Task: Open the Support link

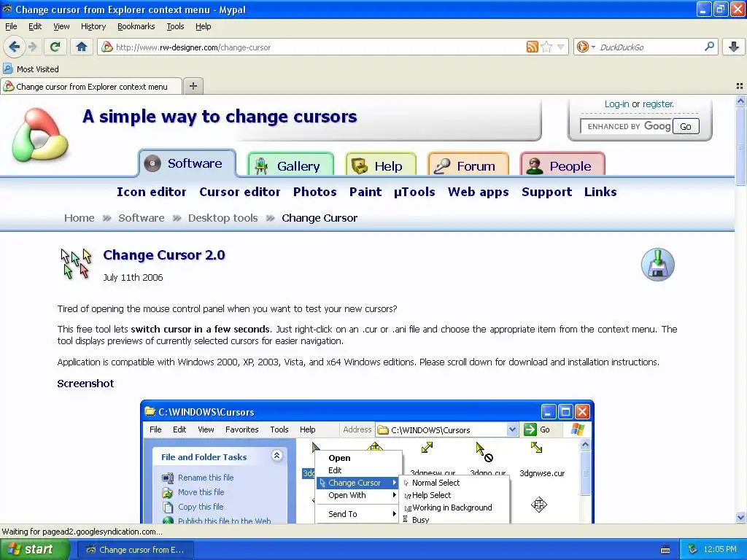Action: pyautogui.click(x=546, y=192)
